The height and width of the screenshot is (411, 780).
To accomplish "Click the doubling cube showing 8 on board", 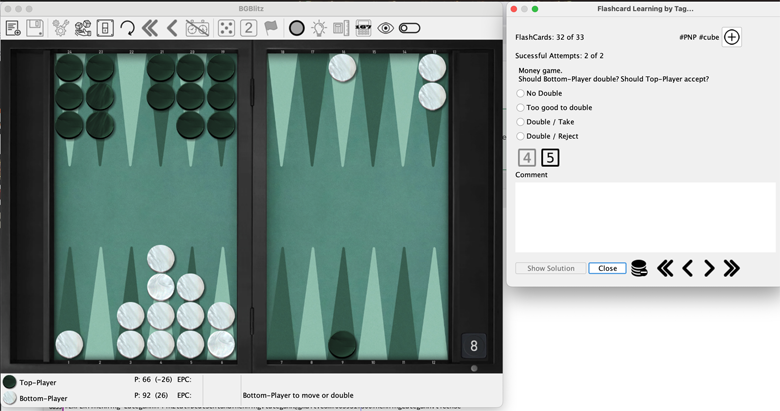I will [x=474, y=346].
